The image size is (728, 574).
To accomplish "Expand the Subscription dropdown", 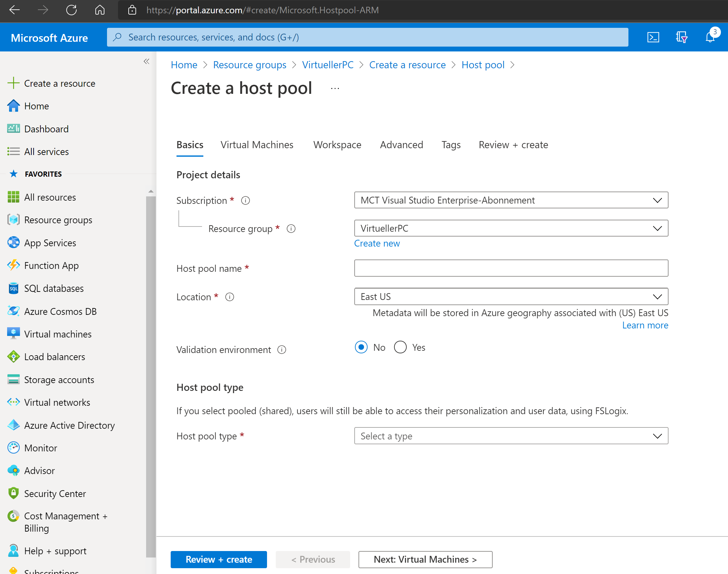I will (x=511, y=200).
